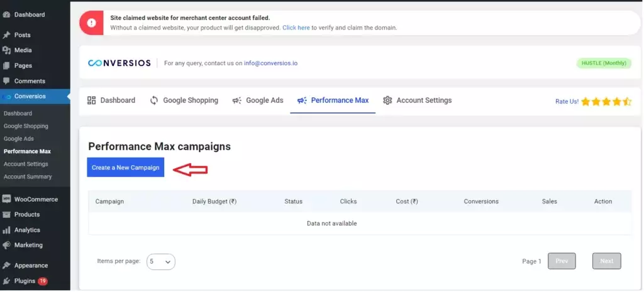Open the Conversios Dashboard submenu item
644x292 pixels.
pyautogui.click(x=18, y=114)
